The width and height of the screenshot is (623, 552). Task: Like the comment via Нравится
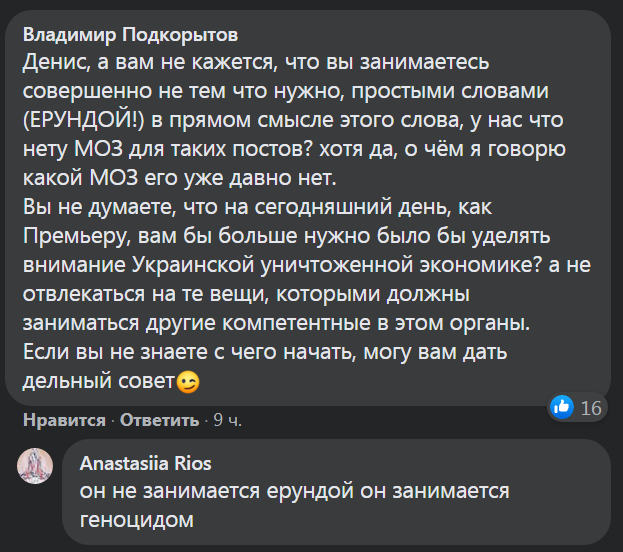[x=64, y=420]
